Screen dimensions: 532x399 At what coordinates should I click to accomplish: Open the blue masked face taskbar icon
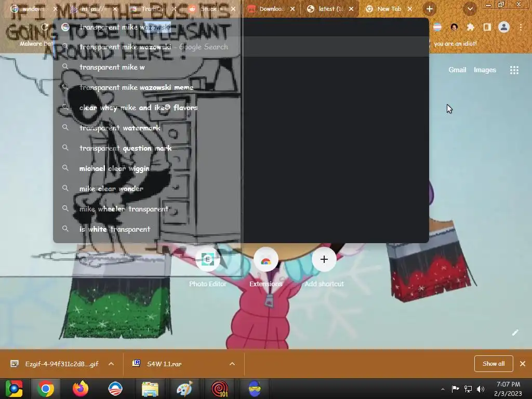click(x=255, y=389)
